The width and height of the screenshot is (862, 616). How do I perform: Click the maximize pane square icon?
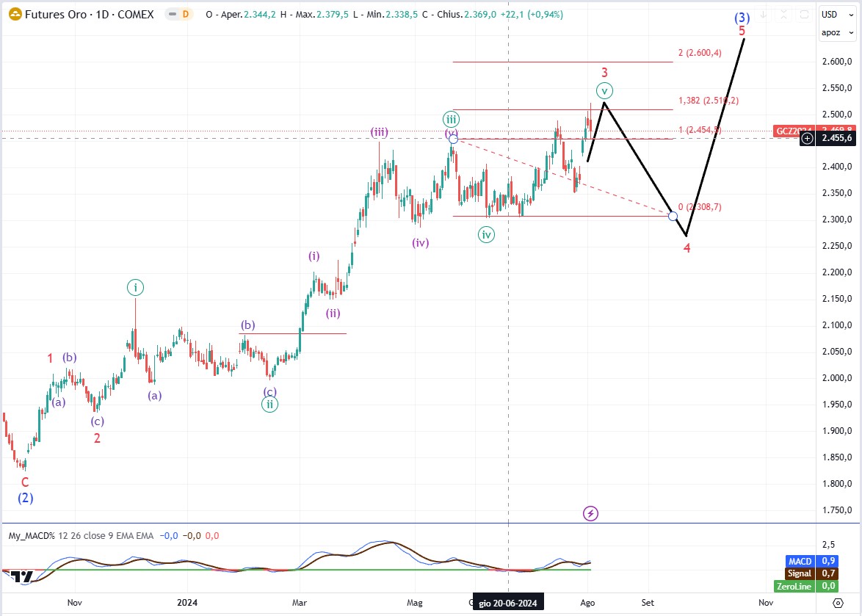(x=804, y=15)
